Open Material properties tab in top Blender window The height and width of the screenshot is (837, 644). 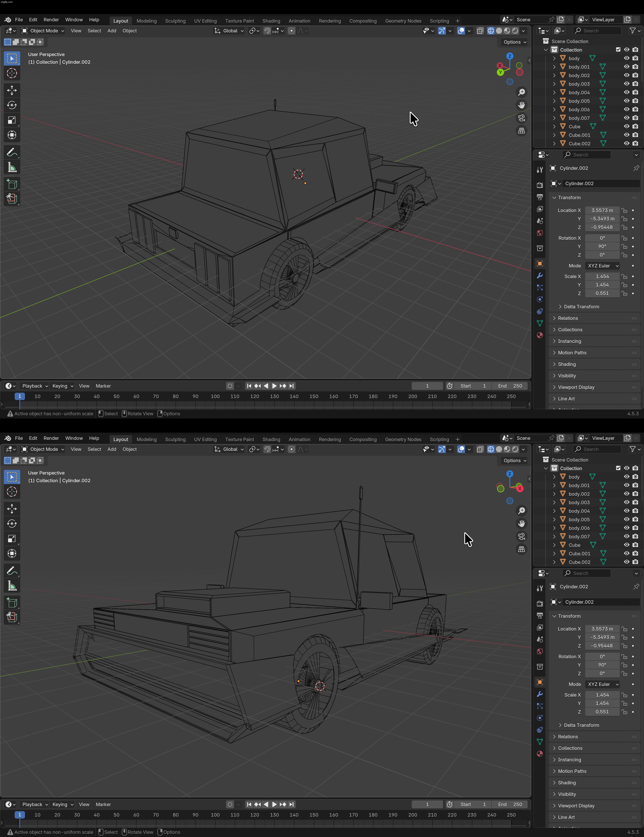pyautogui.click(x=540, y=335)
